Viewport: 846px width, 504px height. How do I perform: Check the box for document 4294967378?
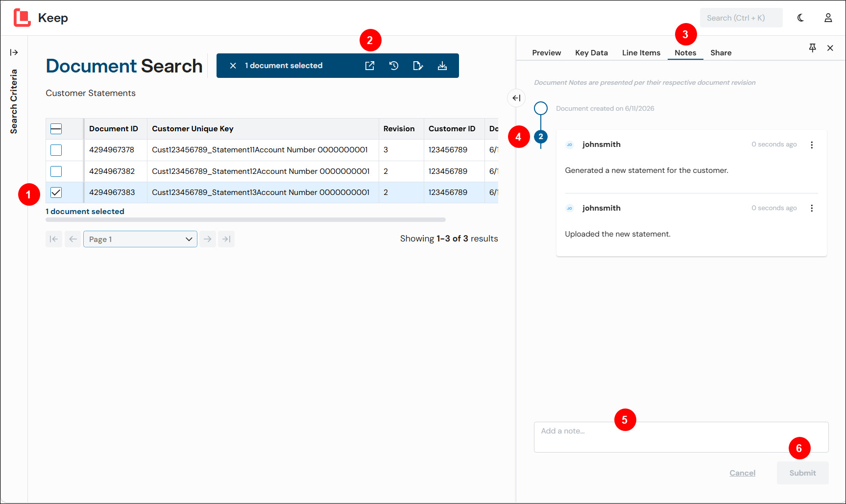tap(56, 150)
